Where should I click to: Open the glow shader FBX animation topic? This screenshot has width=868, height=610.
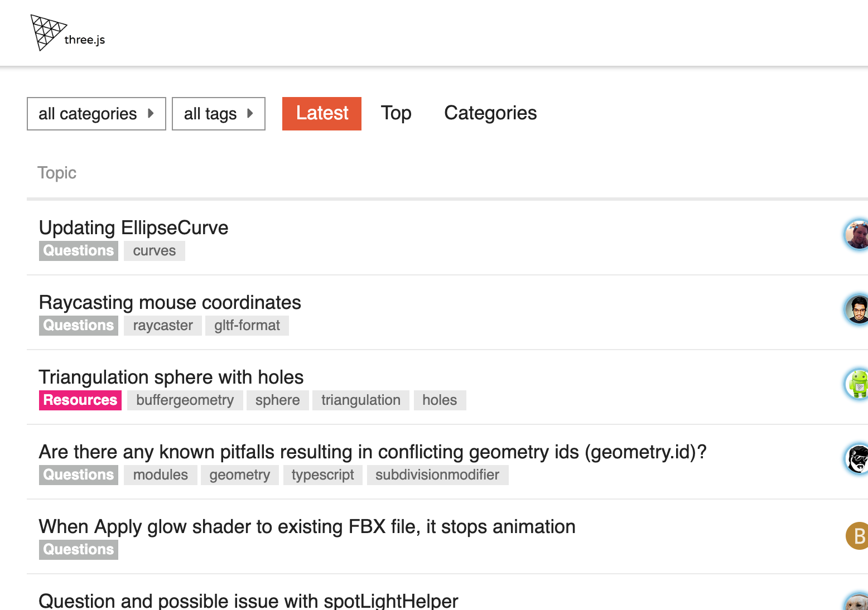307,526
